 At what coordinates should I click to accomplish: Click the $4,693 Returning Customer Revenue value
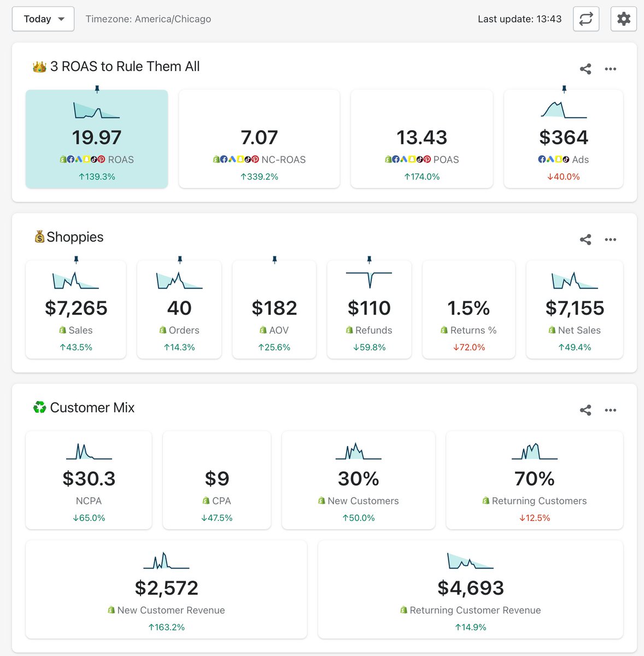click(x=471, y=588)
